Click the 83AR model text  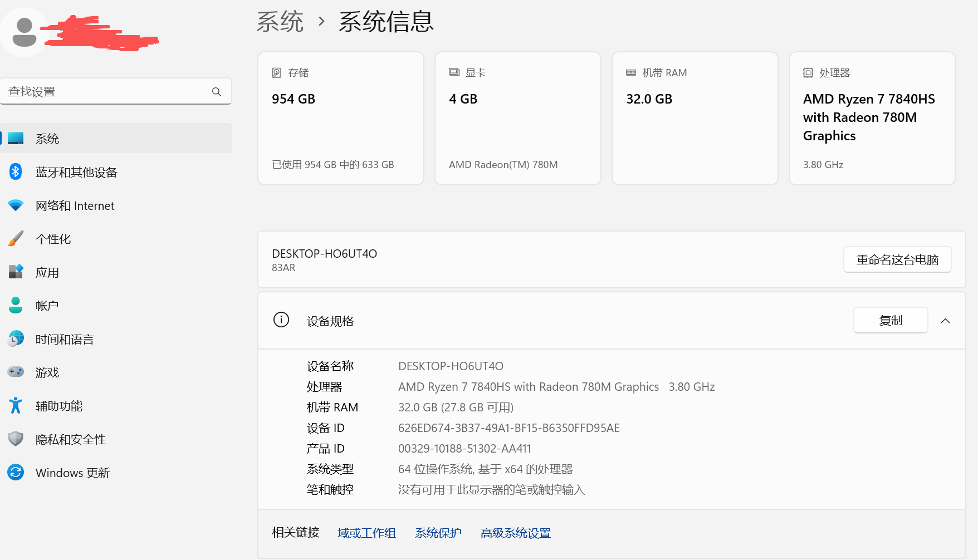[283, 268]
